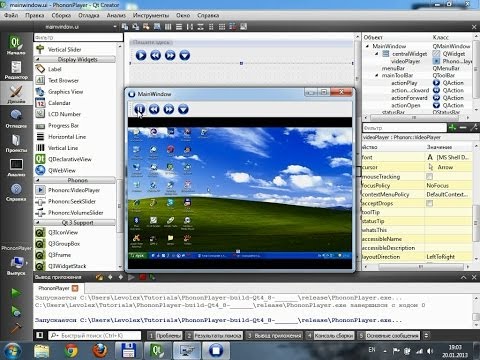Open property editor wrench configuration
Screen dimensions: 480x360
[473, 127]
